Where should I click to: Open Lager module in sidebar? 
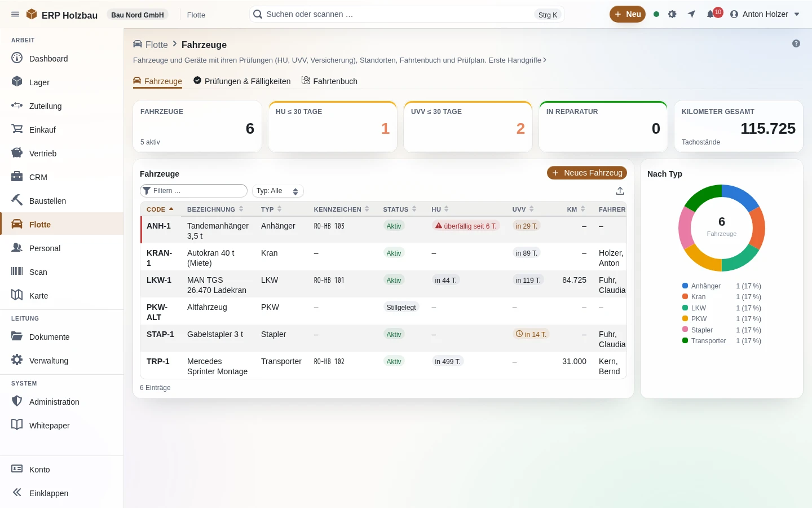tap(62, 82)
